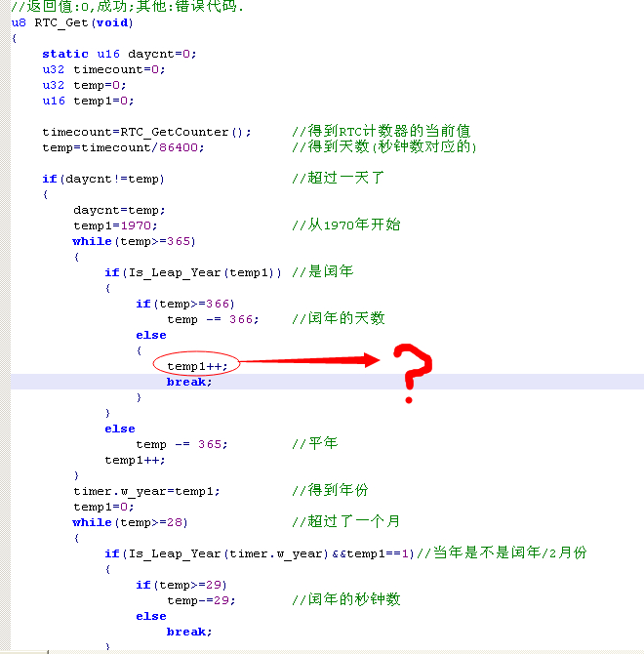This screenshot has height=654, width=644.
Task: Click the condition "if(daycnt!=temp)"
Action: (103, 179)
